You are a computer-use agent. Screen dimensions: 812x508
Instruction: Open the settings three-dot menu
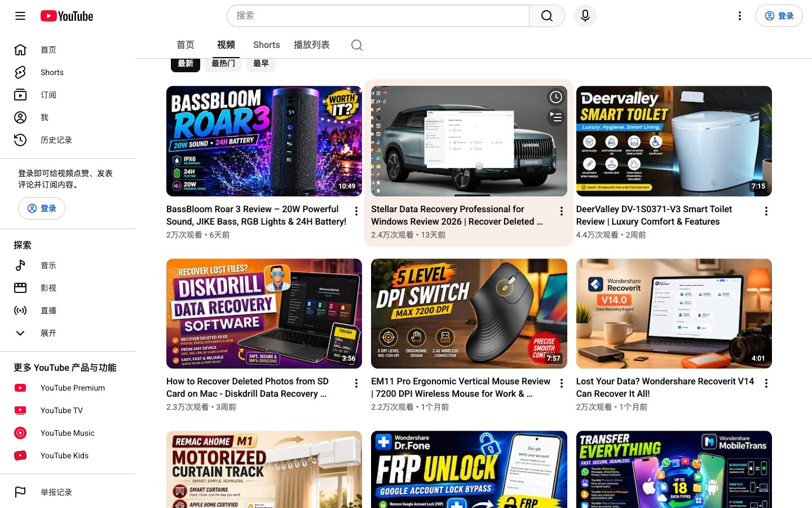click(x=740, y=16)
